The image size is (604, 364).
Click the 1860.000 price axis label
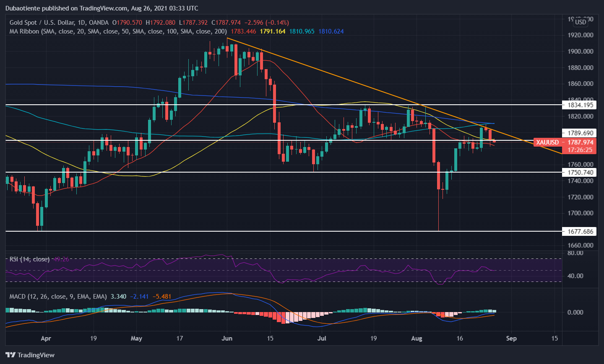(581, 84)
